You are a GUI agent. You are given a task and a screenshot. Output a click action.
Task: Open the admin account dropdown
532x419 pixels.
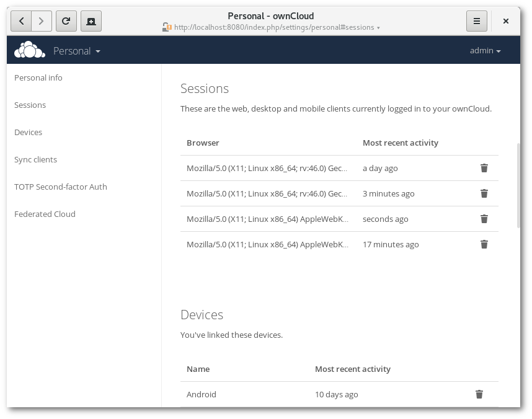(485, 50)
